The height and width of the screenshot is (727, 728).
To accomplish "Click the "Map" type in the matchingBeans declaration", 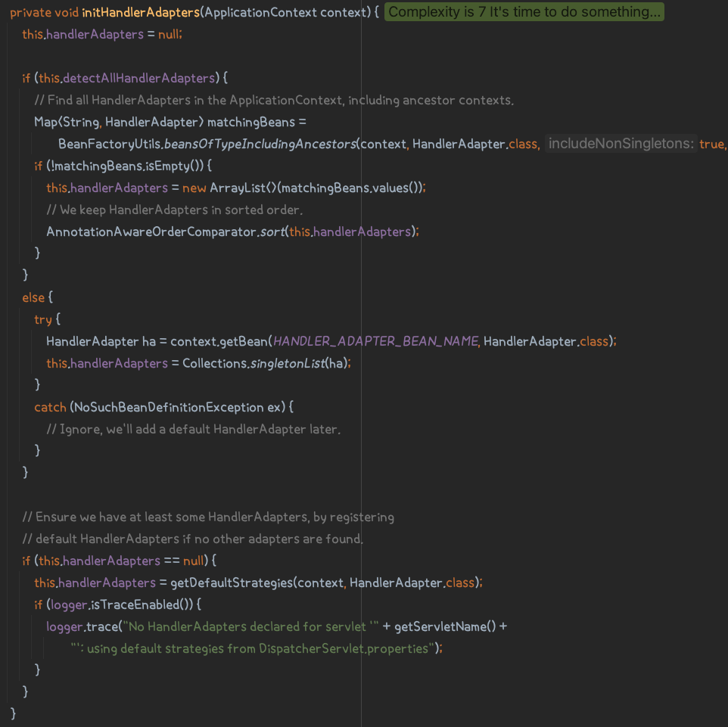I will coord(45,122).
